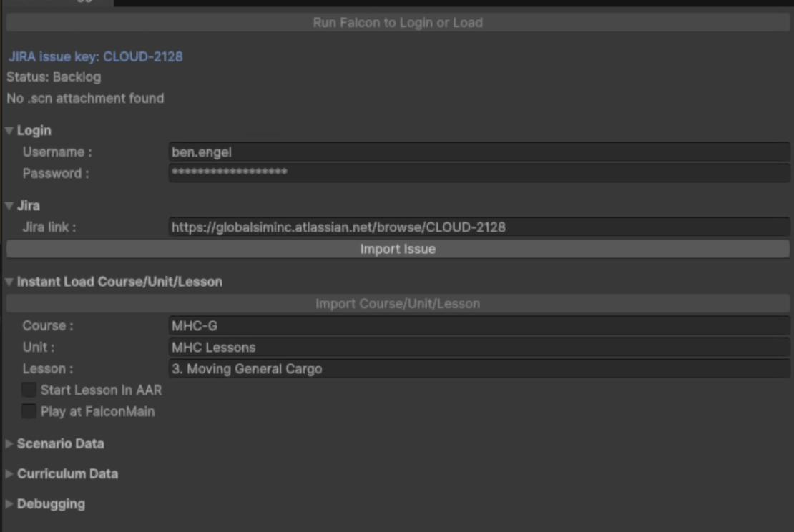Expand the Debugging section

click(x=9, y=504)
